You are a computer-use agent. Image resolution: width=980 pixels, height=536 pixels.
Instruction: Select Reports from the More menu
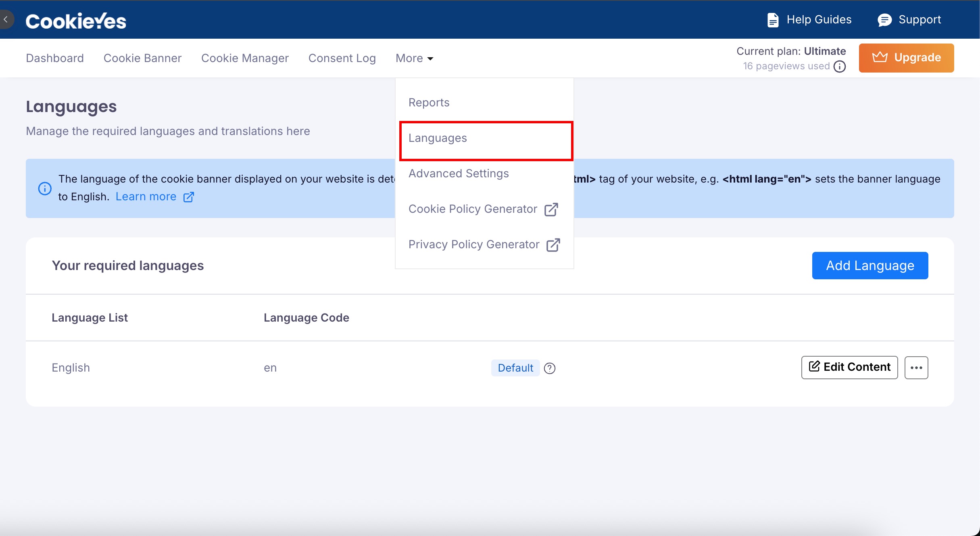(429, 102)
